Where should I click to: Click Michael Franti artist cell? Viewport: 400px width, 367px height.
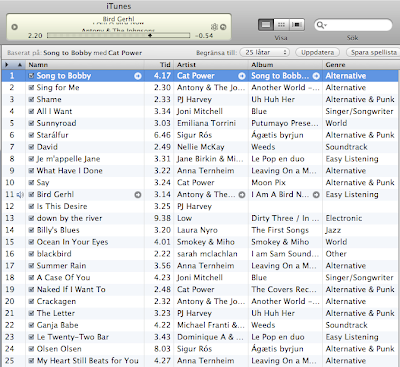211,325
